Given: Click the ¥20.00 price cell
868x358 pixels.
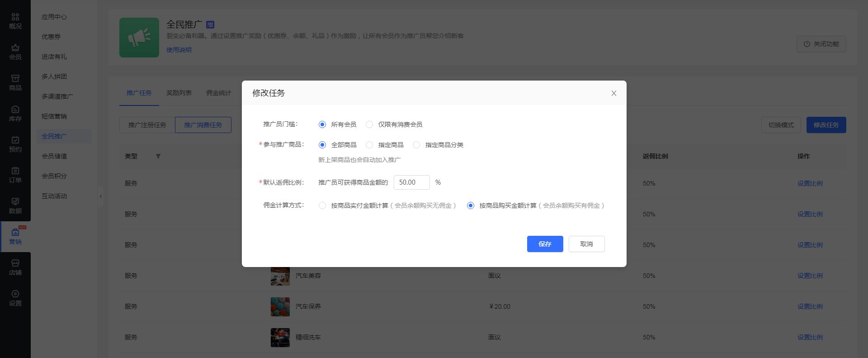Looking at the screenshot, I should [x=500, y=306].
